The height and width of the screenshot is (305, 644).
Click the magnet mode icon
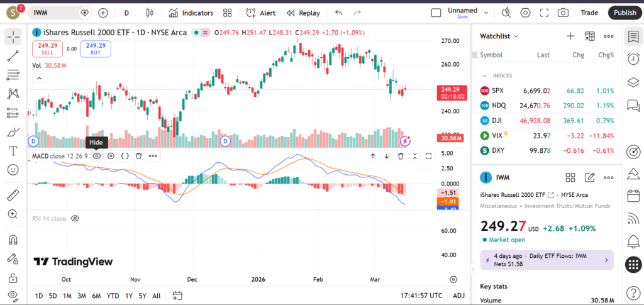pyautogui.click(x=13, y=240)
